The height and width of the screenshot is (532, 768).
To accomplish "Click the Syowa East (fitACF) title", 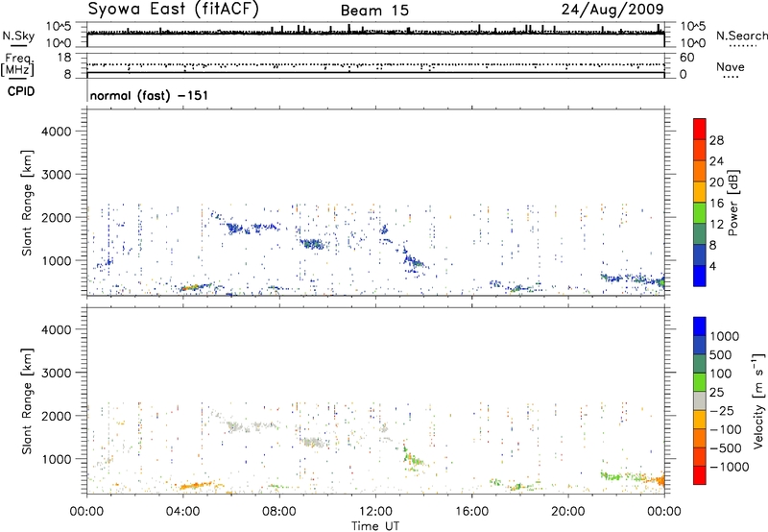I will click(173, 9).
